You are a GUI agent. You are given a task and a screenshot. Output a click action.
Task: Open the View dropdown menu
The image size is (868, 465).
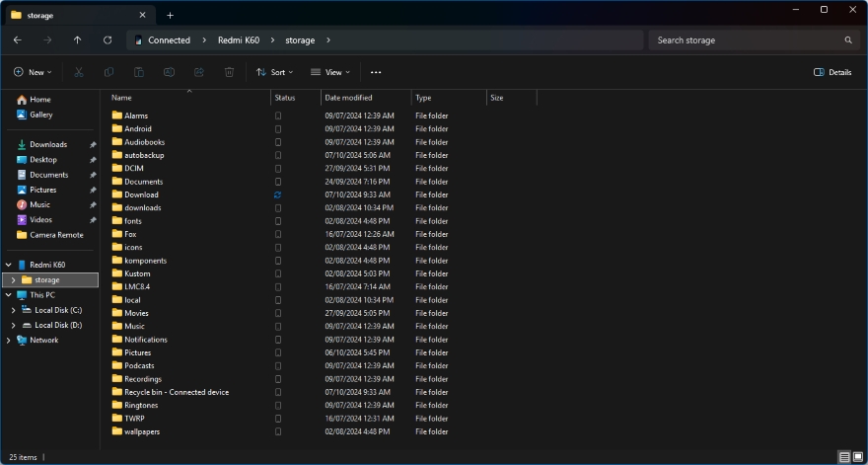pos(330,72)
